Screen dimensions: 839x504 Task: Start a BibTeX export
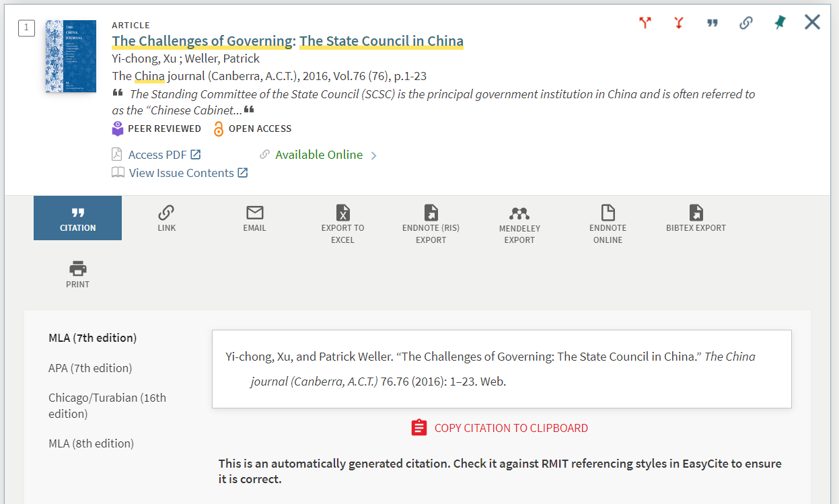(696, 219)
